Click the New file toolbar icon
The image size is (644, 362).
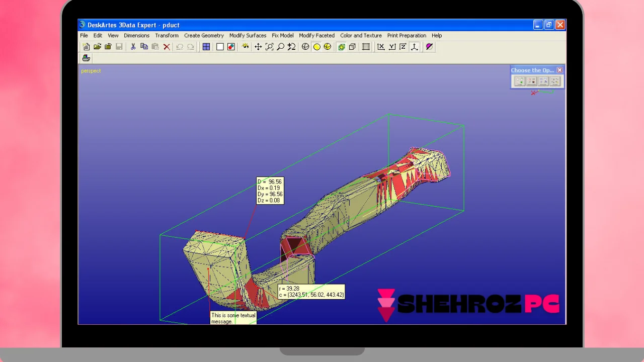pos(86,47)
